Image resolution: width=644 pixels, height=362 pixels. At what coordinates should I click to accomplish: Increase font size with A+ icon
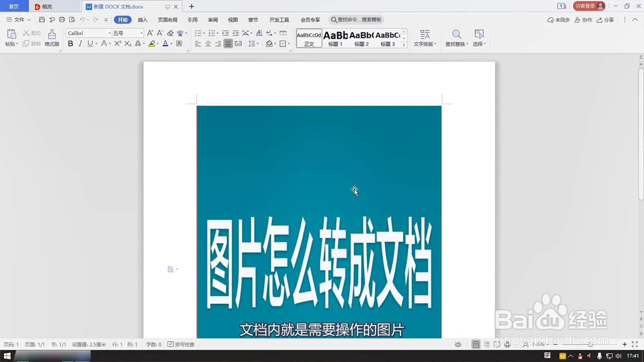(150, 33)
